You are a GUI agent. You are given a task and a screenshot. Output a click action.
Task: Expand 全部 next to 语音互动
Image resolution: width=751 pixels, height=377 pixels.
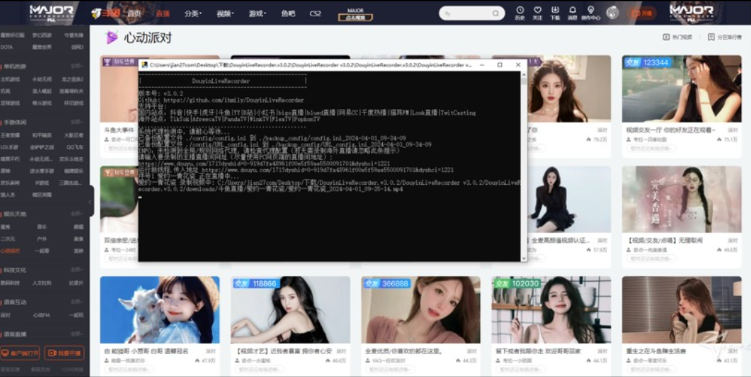pyautogui.click(x=77, y=302)
